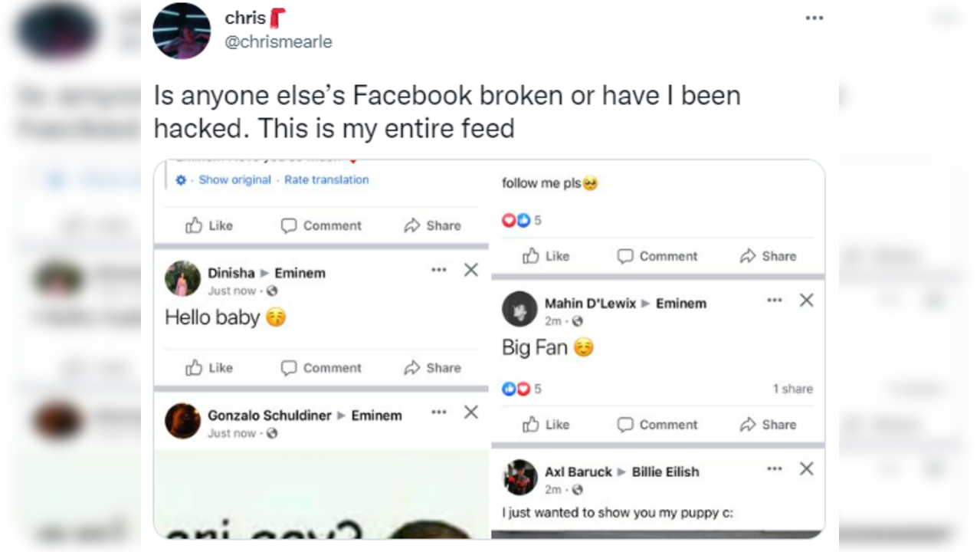Click chris's profile picture

point(182,31)
